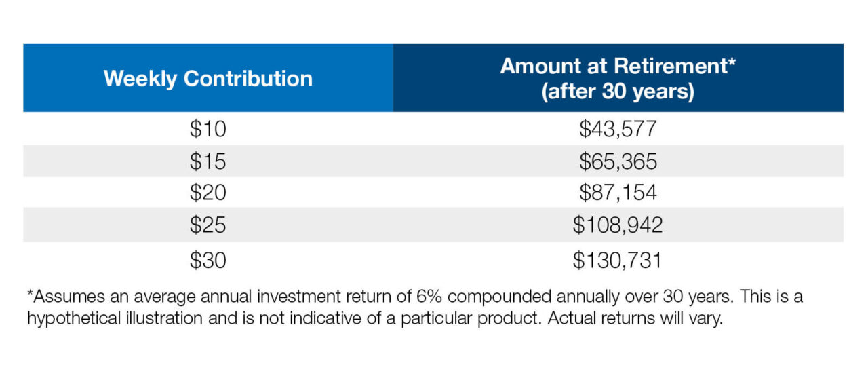The height and width of the screenshot is (380, 868).
Task: Click the $87,154 retirement amount
Action: (x=618, y=193)
